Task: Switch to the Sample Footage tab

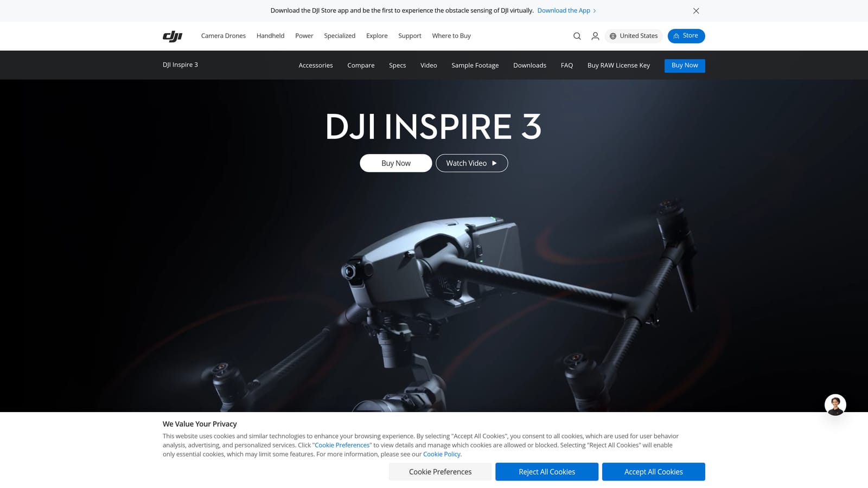Action: click(x=475, y=65)
